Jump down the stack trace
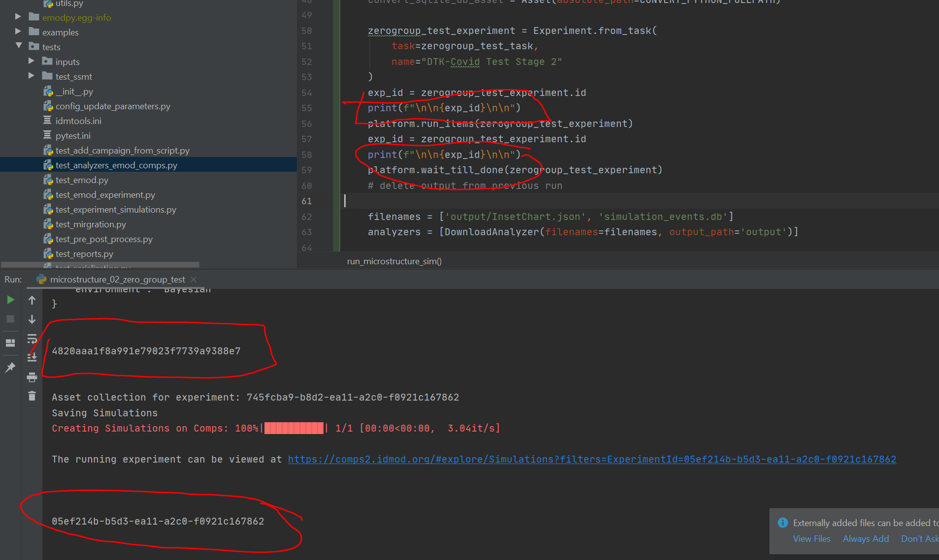This screenshot has height=560, width=939. [32, 319]
